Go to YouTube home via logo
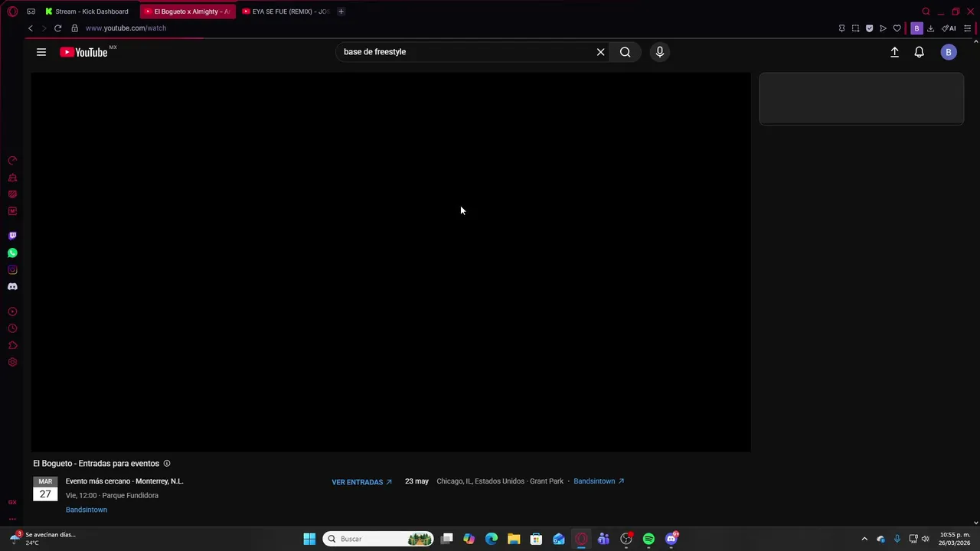 tap(83, 52)
